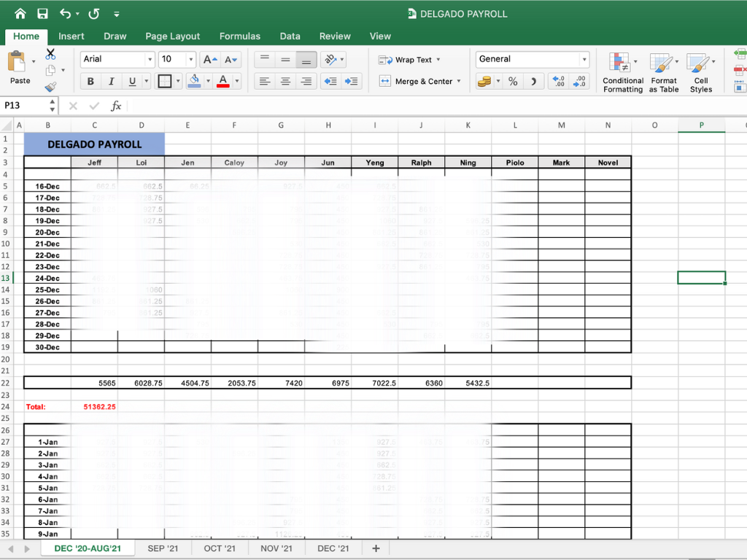Decrease font size with the smaller A
Image resolution: width=747 pixels, height=560 pixels.
coord(231,60)
